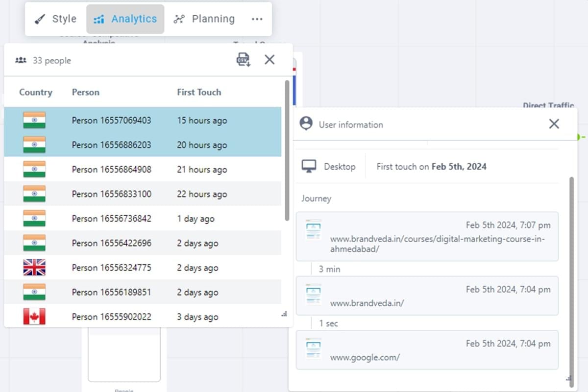588x392 pixels.
Task: Click the www.google.com journey step thumbnail
Action: coord(313,348)
